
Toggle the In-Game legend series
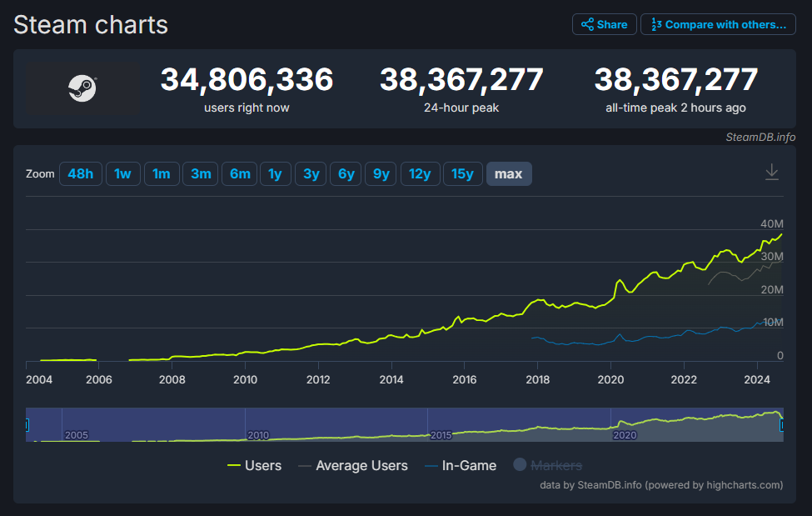(x=461, y=466)
